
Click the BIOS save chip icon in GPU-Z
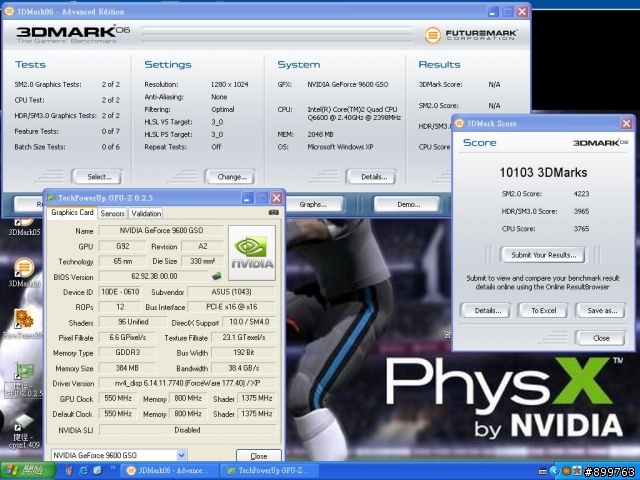pyautogui.click(x=217, y=276)
